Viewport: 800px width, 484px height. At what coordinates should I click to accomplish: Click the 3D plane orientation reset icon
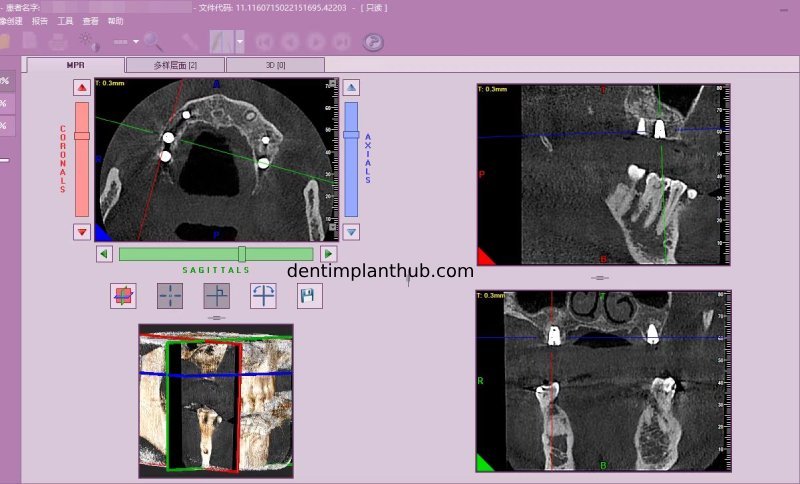click(x=123, y=296)
